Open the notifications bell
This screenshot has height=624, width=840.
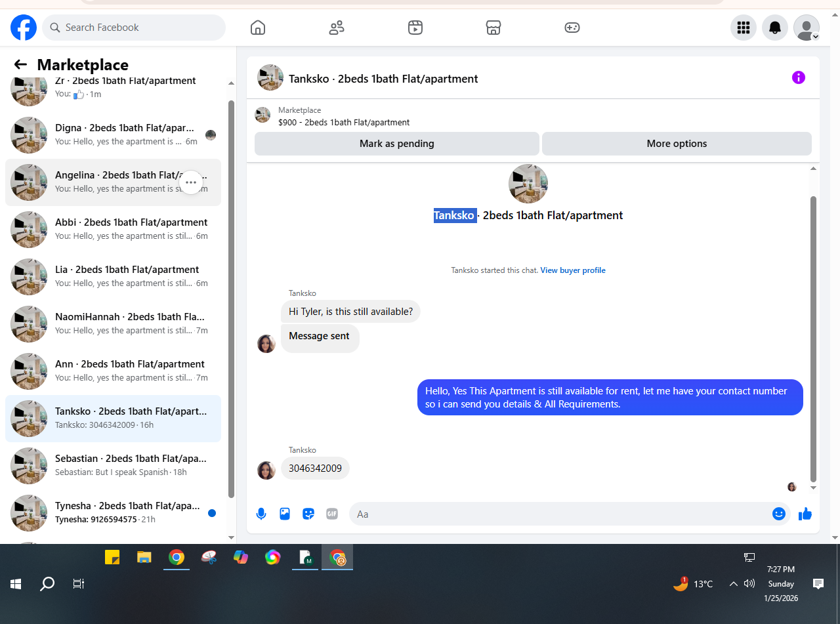tap(775, 28)
